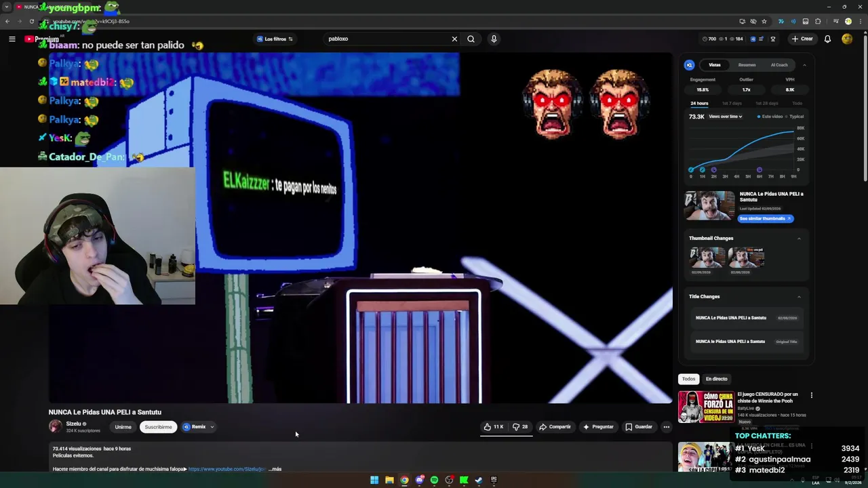868x488 pixels.
Task: Click the 6H marker on the chart
Action: point(759,169)
